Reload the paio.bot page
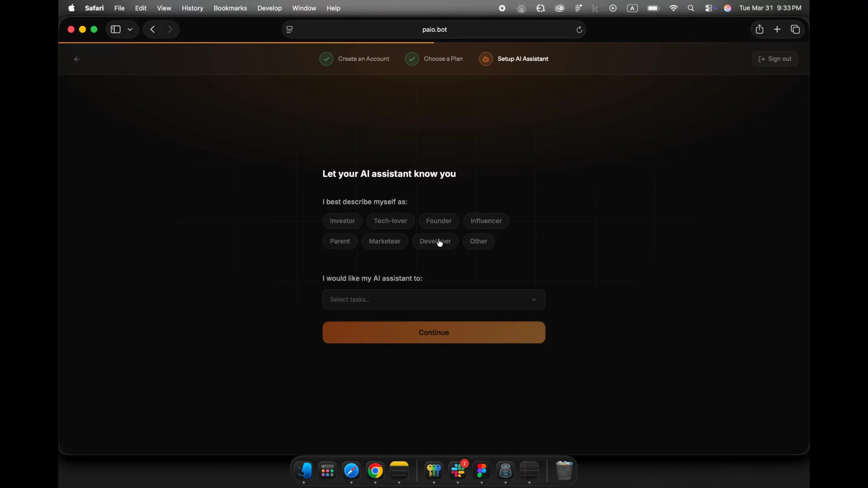 [x=580, y=30]
